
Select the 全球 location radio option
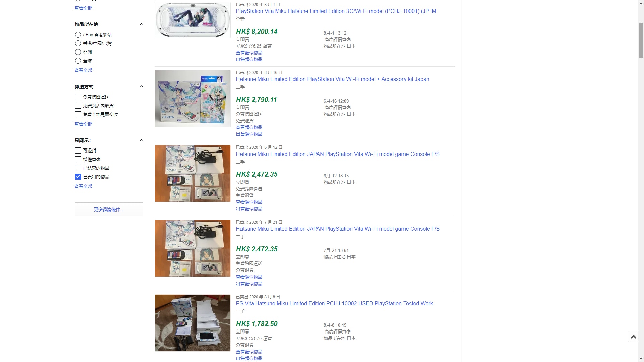[x=78, y=61]
